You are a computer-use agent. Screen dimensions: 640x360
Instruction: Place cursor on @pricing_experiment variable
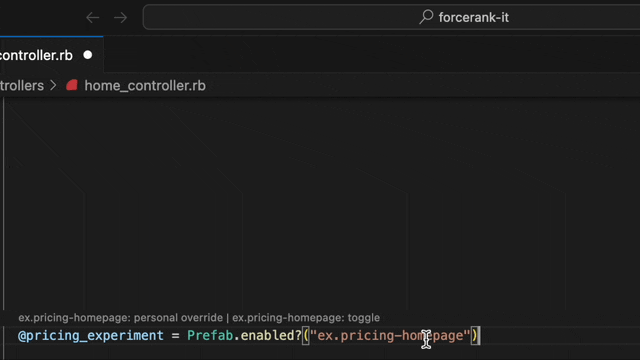tap(91, 336)
